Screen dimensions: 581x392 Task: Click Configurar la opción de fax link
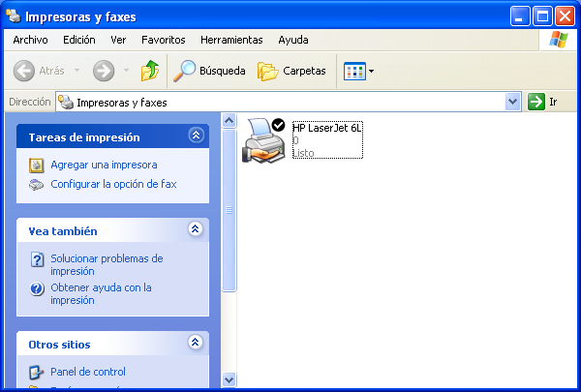[113, 184]
